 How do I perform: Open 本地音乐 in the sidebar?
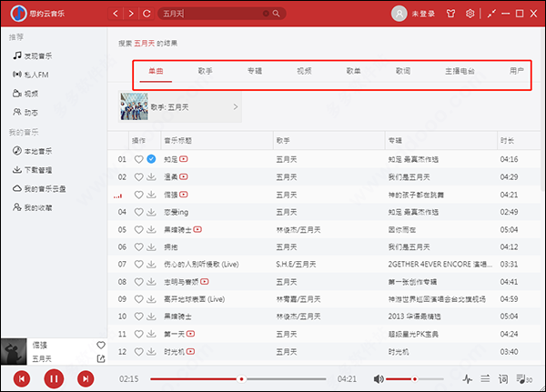[33, 151]
